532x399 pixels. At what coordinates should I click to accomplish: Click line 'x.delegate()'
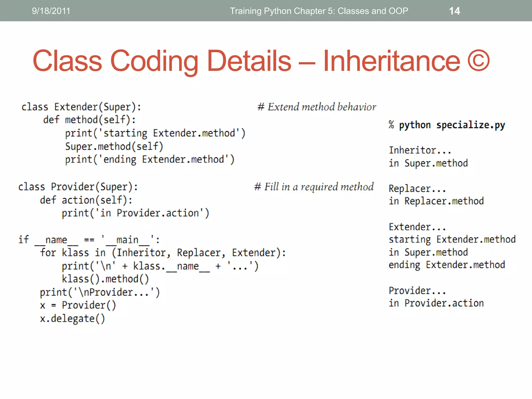pyautogui.click(x=72, y=319)
